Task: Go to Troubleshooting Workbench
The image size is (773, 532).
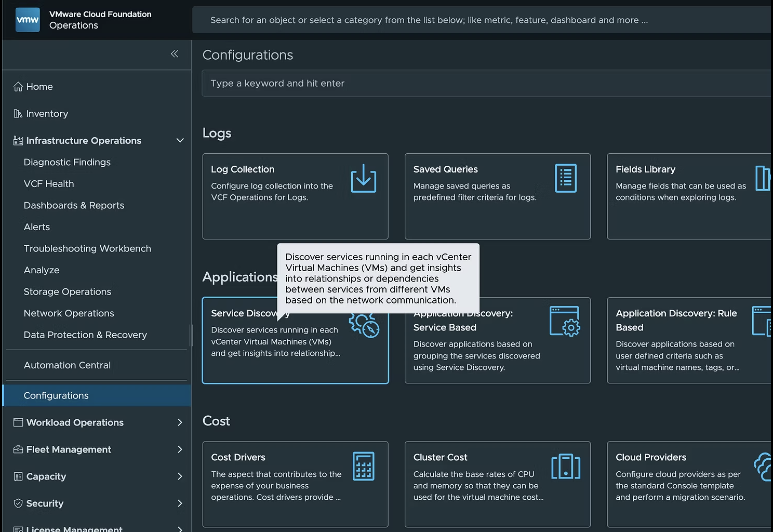Action: pyautogui.click(x=87, y=248)
